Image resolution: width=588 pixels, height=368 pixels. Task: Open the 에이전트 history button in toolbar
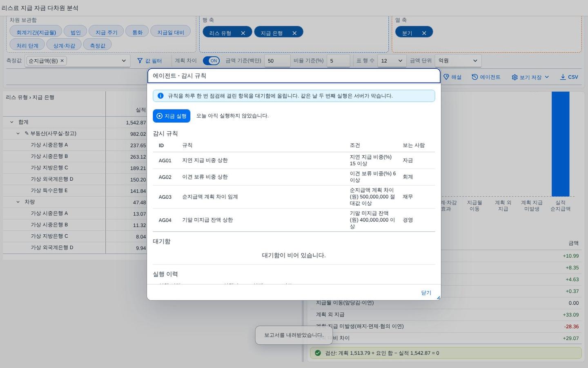point(486,77)
